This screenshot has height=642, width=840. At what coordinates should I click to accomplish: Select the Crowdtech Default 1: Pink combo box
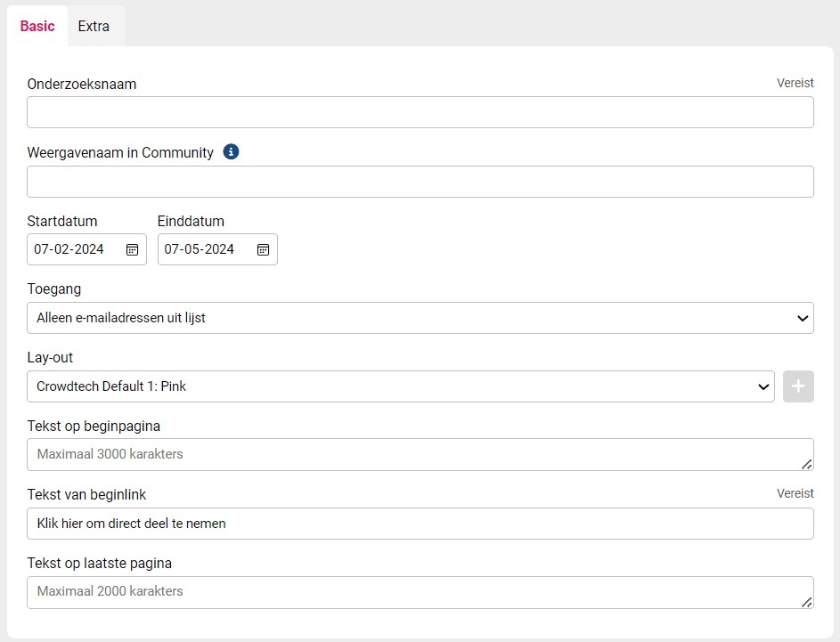click(x=401, y=386)
